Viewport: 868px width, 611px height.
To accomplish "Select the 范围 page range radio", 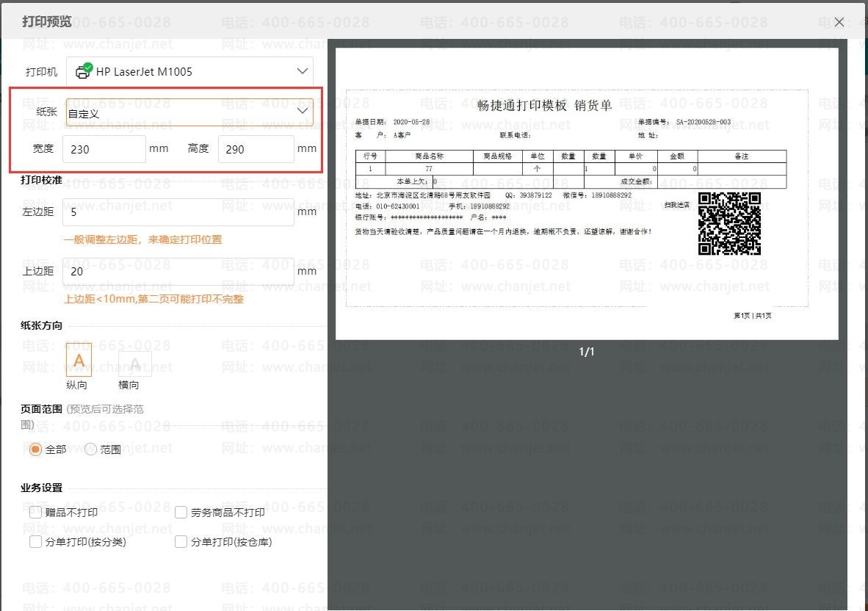I will (x=91, y=449).
